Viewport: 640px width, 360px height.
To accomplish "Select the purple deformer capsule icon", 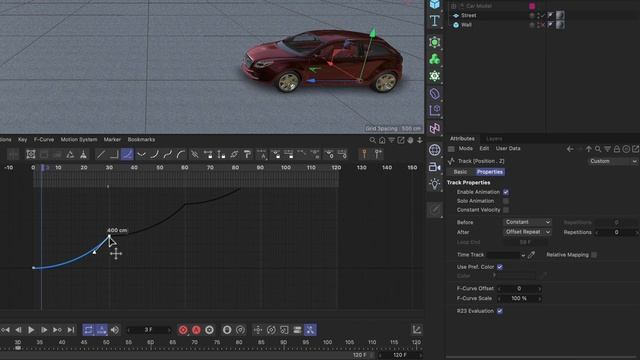I will 435,93.
